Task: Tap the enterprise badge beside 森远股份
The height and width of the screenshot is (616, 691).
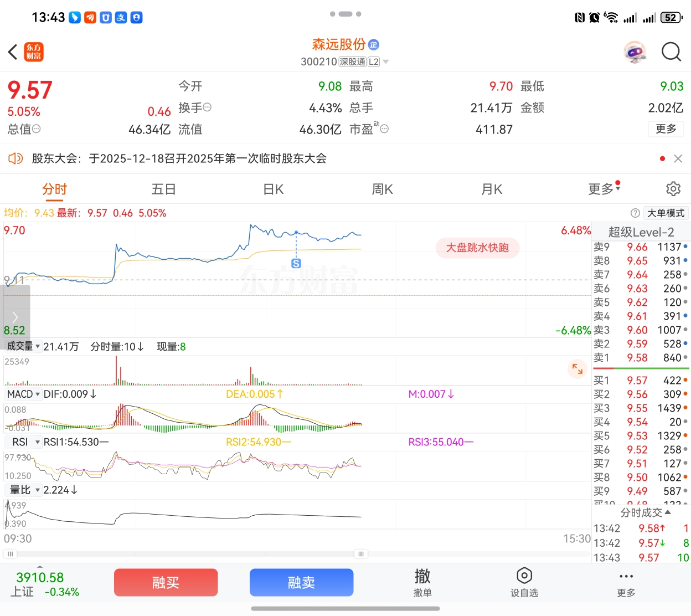Action: click(x=374, y=45)
